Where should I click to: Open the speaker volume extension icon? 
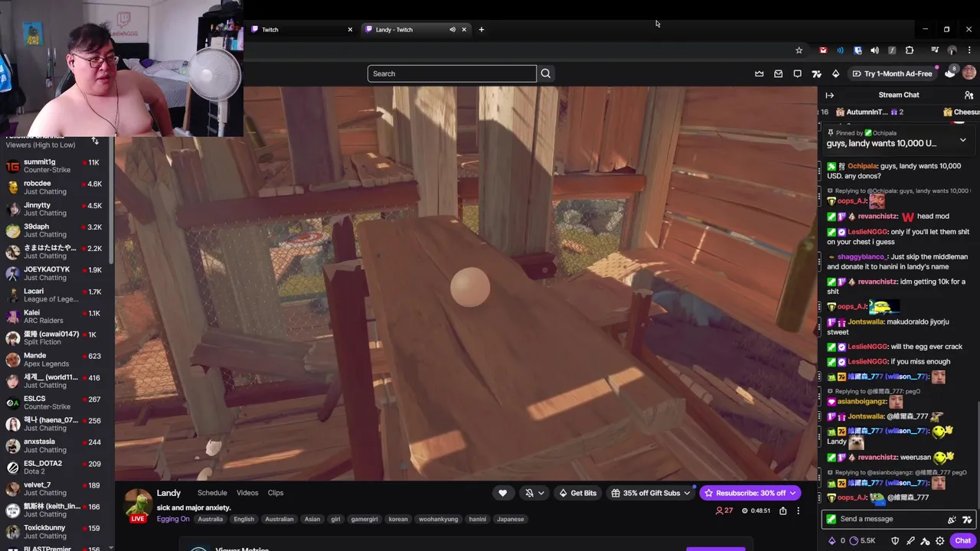tap(875, 51)
